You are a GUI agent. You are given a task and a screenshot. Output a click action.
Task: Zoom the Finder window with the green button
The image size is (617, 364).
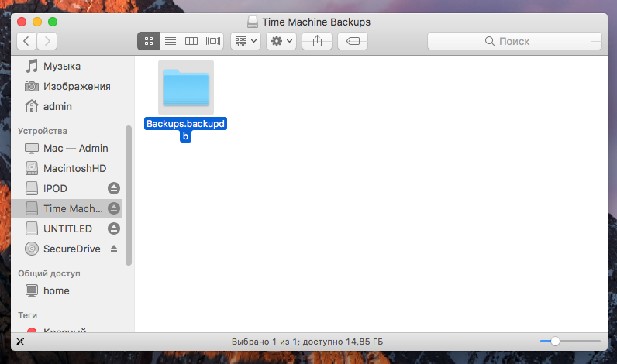pos(53,22)
